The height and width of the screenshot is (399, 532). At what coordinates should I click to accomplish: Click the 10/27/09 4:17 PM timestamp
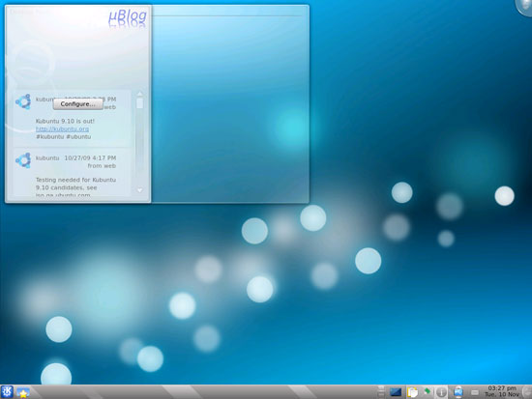click(x=90, y=158)
